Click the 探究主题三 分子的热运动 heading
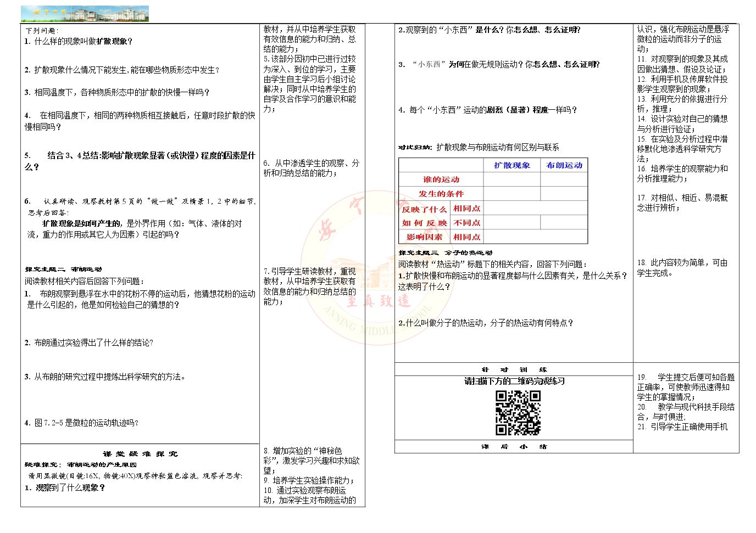The height and width of the screenshot is (533, 756). (446, 253)
